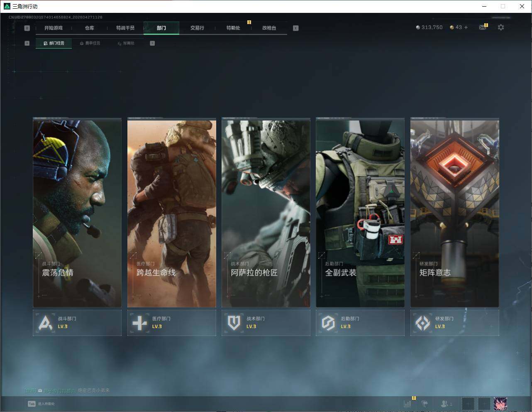Minimize the 三角洲行动 window
Image resolution: width=532 pixels, height=412 pixels.
(484, 6)
